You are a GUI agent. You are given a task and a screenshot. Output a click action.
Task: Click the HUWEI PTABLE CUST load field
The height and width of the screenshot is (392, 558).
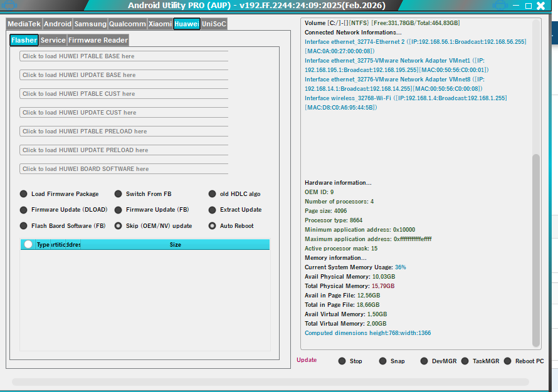click(124, 94)
